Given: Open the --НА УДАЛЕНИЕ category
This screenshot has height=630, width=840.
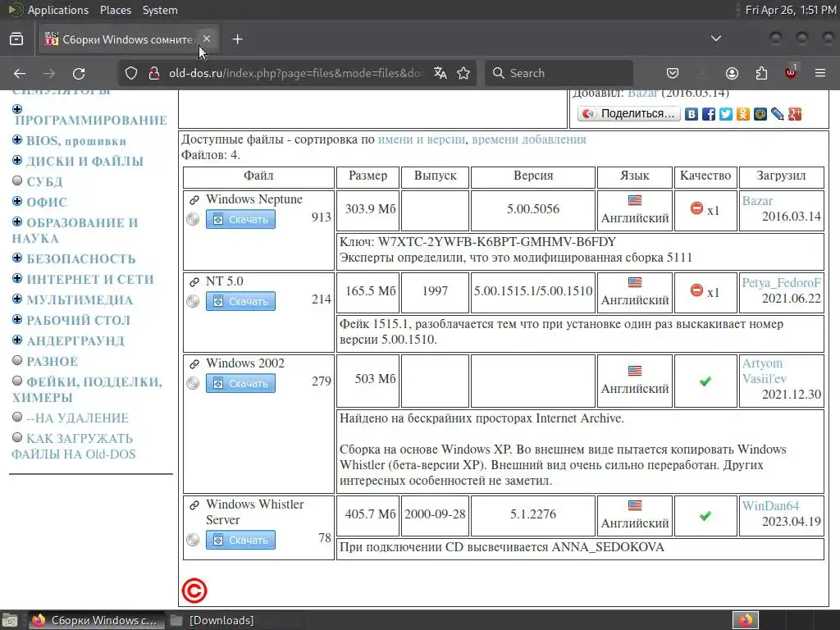Looking at the screenshot, I should (x=78, y=418).
